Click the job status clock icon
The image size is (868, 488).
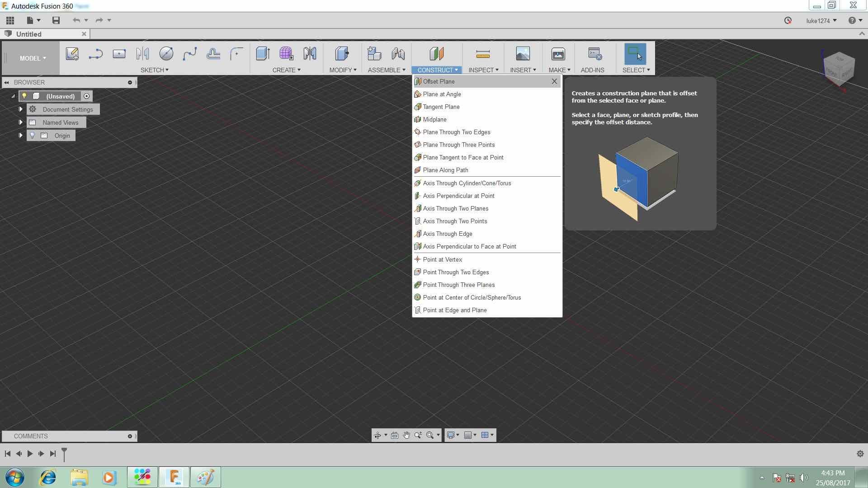[x=788, y=20]
